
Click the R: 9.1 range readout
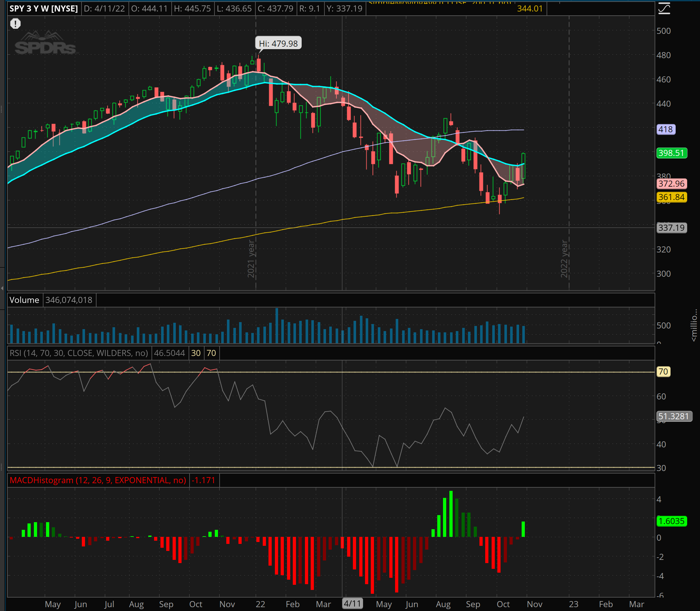tap(310, 9)
